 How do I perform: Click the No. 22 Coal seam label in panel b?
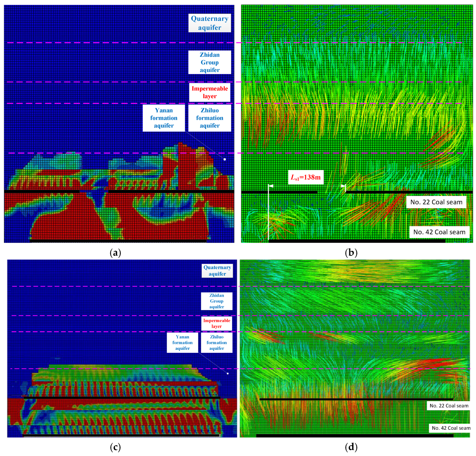tap(436, 202)
